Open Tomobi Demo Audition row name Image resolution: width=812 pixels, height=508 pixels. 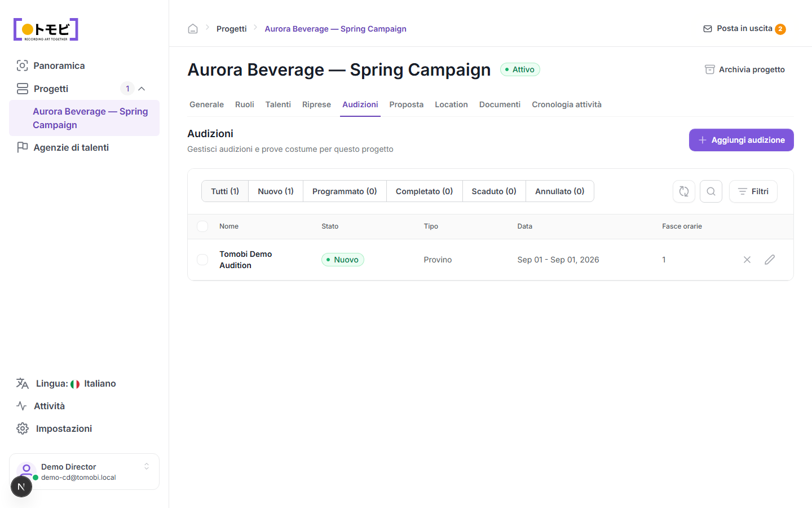246,260
